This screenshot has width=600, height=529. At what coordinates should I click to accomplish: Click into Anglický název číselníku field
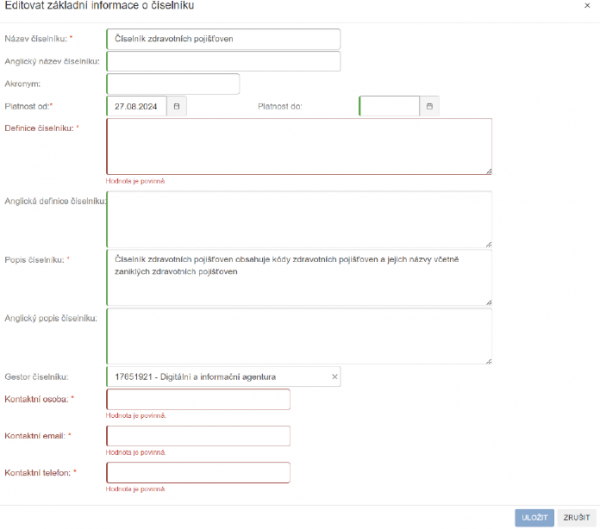pyautogui.click(x=223, y=62)
